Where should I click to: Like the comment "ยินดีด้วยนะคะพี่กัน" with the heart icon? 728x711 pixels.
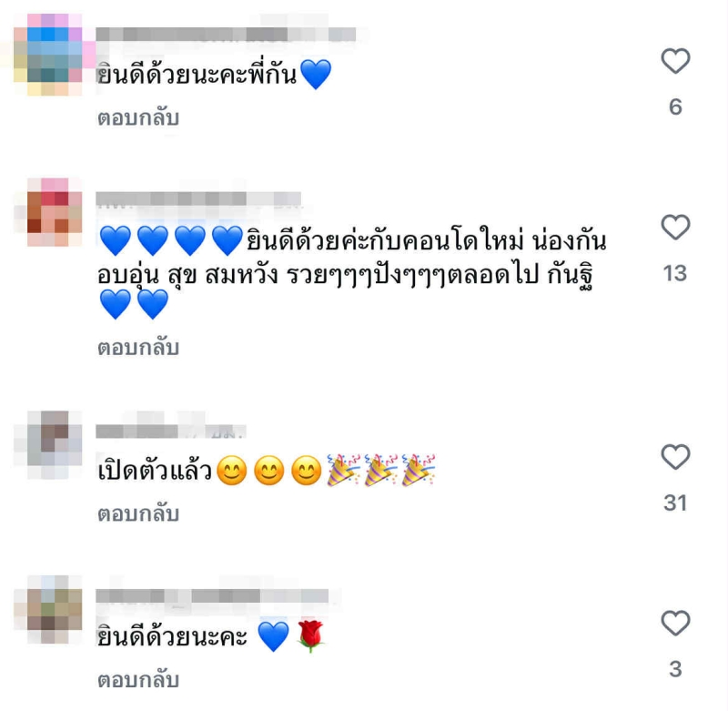[675, 61]
